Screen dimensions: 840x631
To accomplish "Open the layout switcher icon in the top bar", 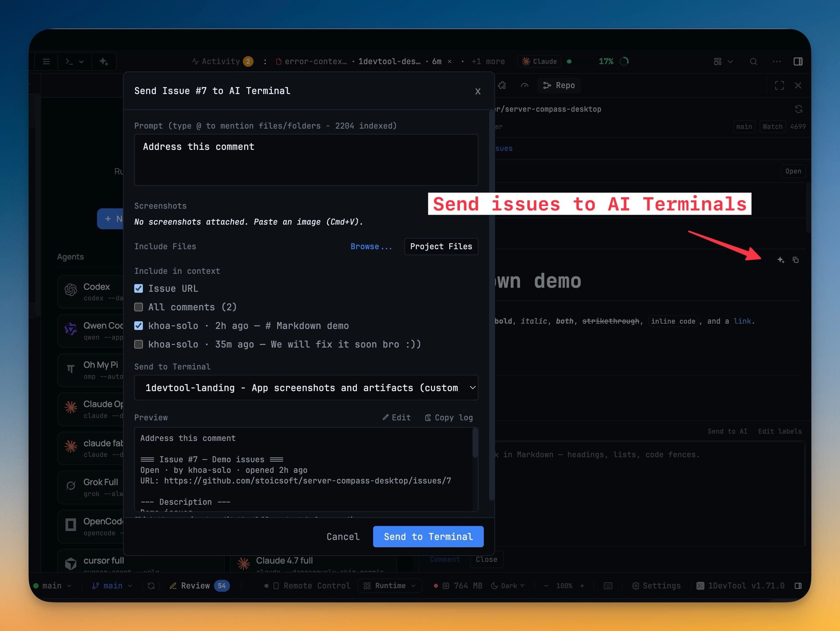I will point(717,61).
